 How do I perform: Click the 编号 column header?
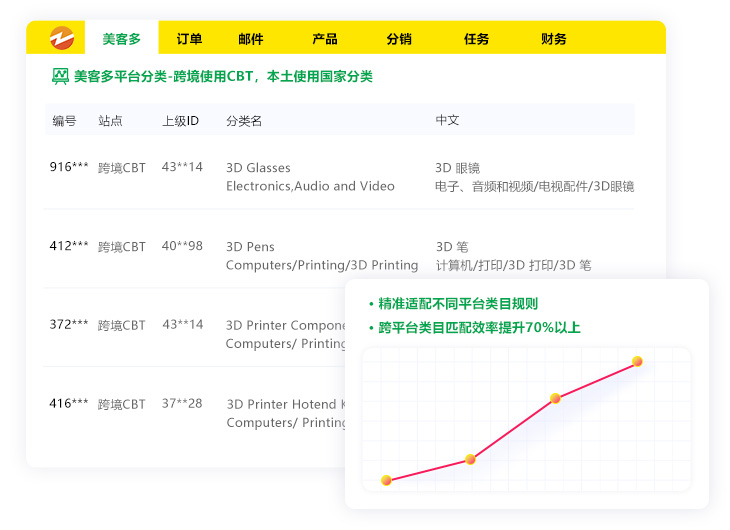64,121
